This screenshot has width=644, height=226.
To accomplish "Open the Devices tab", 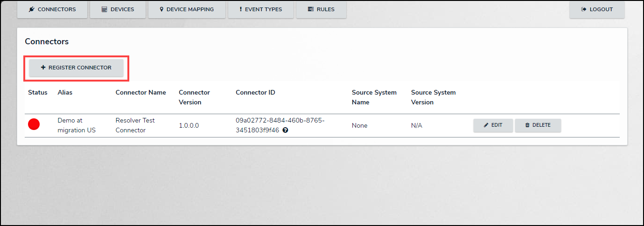I will 118,9.
